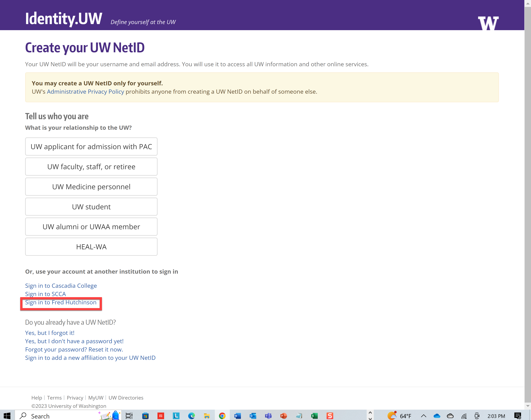Open Microsoft Teams from taskbar
Screen dimensions: 531x420
(268, 416)
